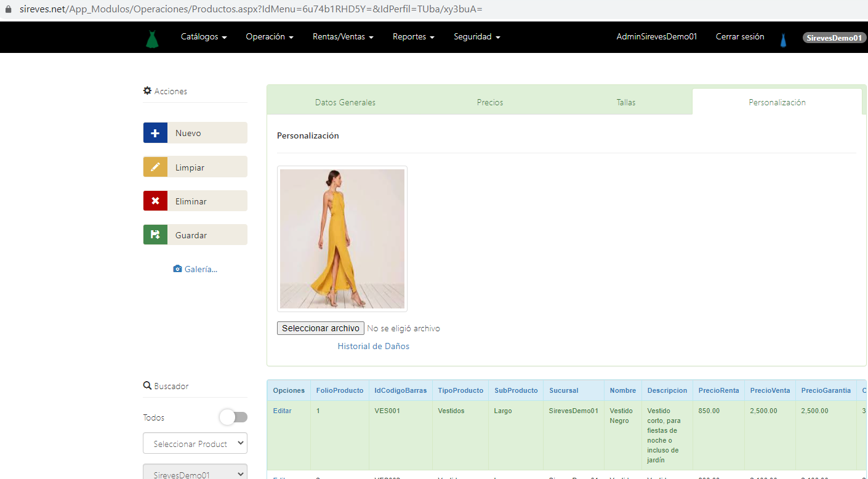Click the yellow pencil Limpiar icon
The height and width of the screenshot is (479, 868).
[x=155, y=167]
